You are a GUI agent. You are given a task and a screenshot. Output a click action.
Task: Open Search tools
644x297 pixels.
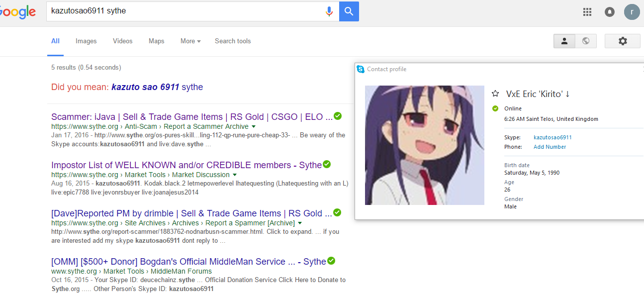[x=233, y=41]
